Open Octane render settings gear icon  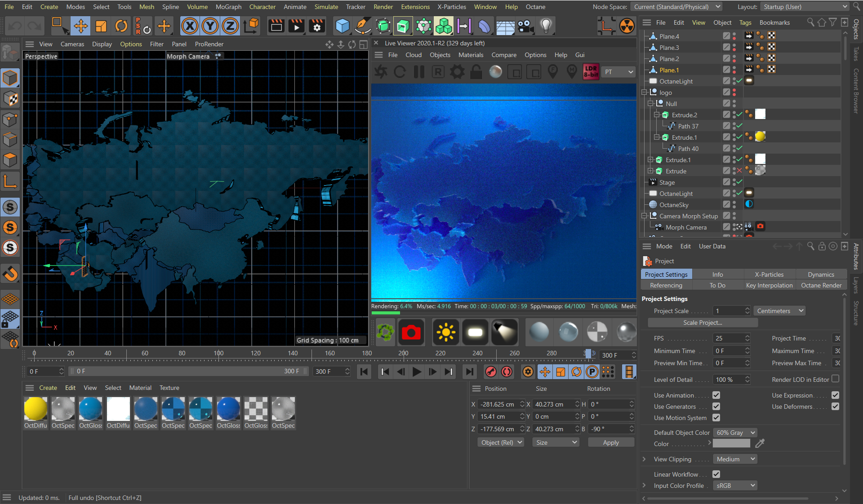[x=458, y=72]
